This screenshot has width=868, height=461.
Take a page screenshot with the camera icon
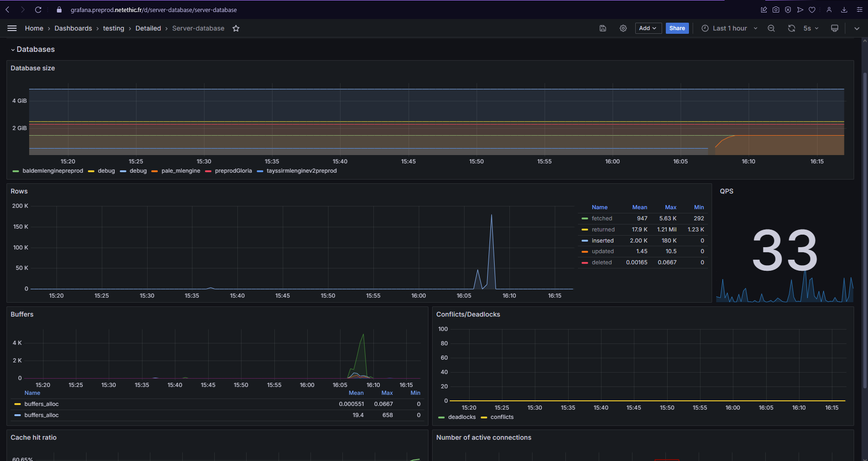coord(776,9)
